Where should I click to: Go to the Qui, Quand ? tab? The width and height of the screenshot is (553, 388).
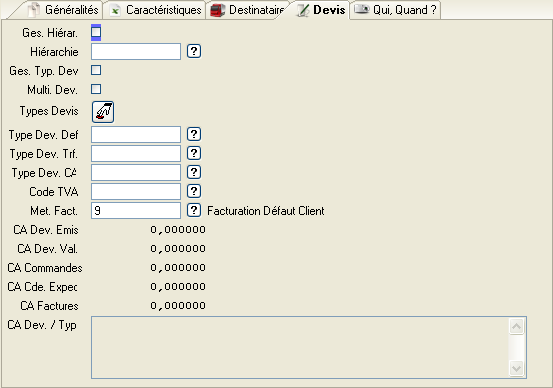(x=395, y=10)
